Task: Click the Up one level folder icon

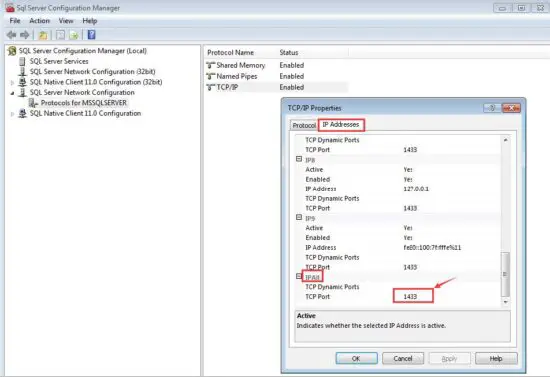Action: click(x=43, y=35)
